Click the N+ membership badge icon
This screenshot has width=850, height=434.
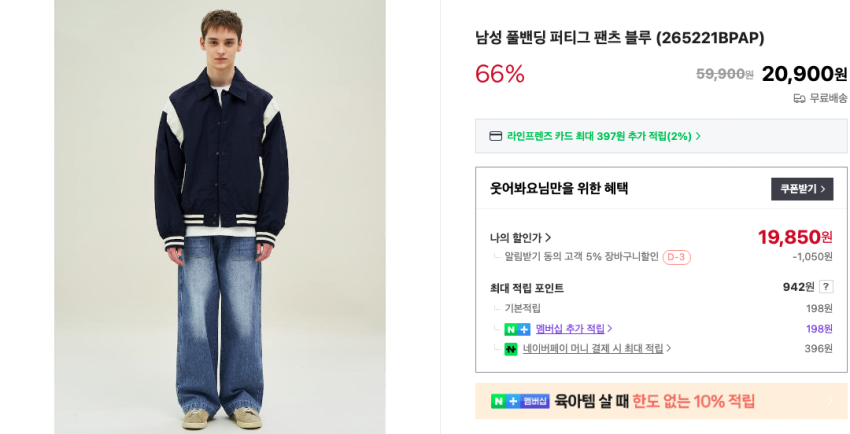(517, 329)
